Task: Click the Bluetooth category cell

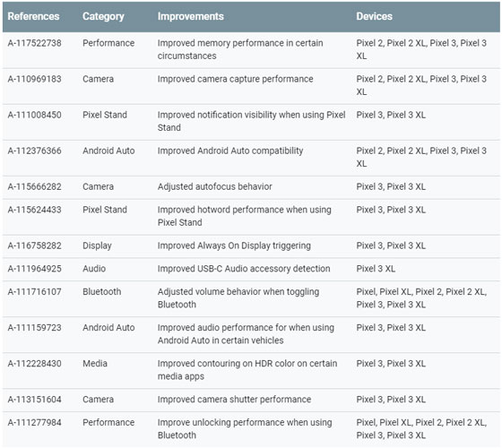Action: [102, 291]
